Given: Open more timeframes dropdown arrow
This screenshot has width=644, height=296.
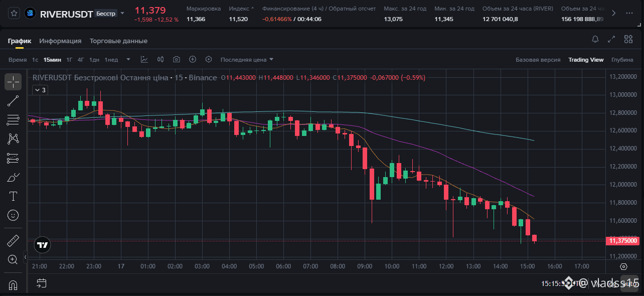Looking at the screenshot, I should (x=128, y=59).
